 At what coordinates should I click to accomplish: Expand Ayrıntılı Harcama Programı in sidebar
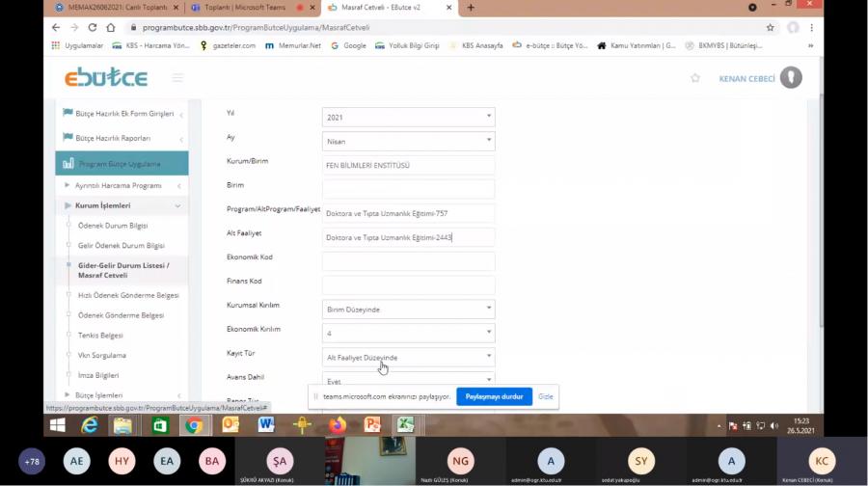coord(118,185)
